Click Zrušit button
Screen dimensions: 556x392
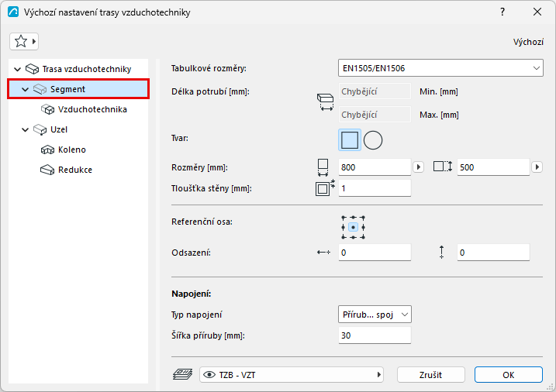[431, 375]
